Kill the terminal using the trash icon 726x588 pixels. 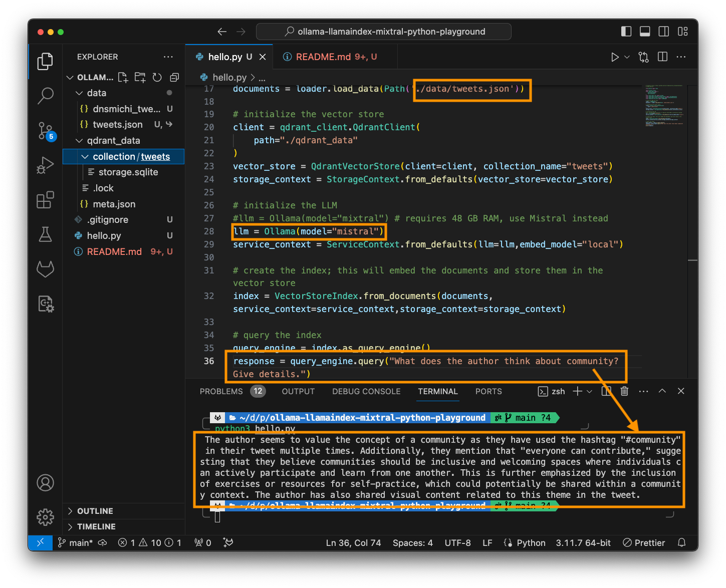click(624, 391)
